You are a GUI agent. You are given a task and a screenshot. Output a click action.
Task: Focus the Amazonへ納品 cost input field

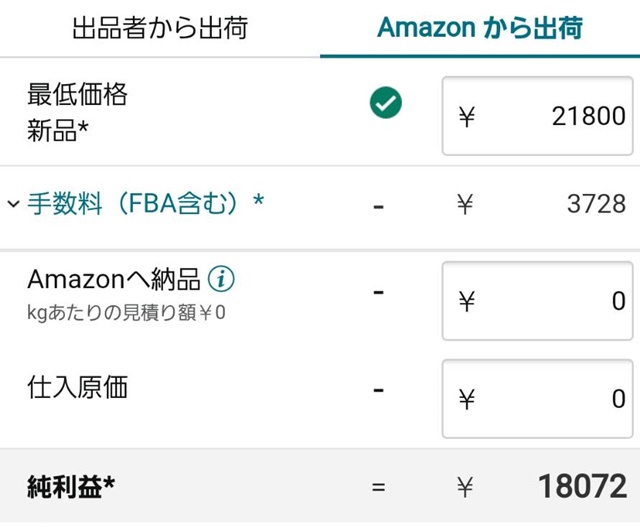click(537, 301)
